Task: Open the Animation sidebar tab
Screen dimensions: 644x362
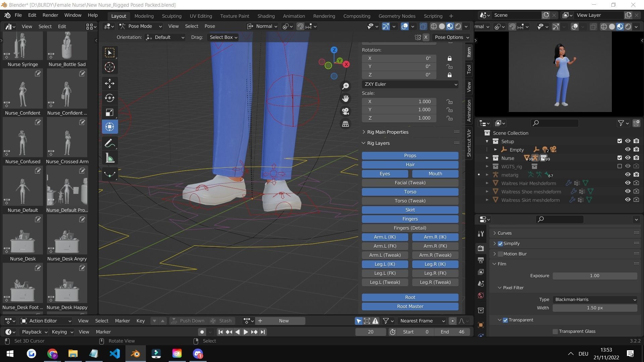Action: (x=469, y=111)
